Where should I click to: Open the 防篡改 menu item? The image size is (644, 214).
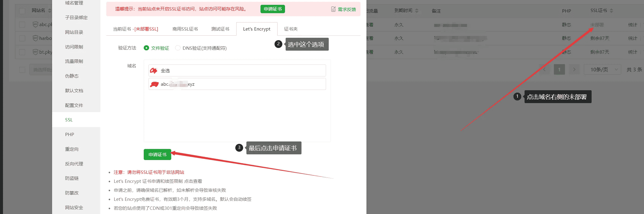tap(72, 193)
